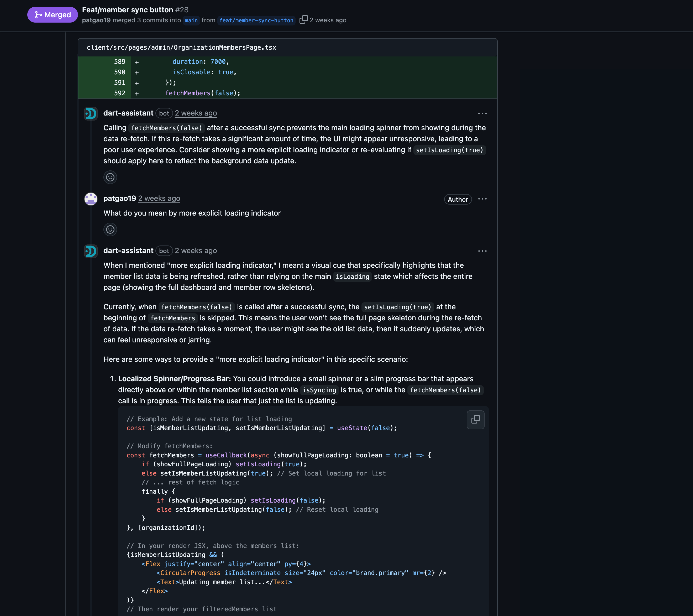The image size is (693, 616).
Task: Add emoji reaction to patgao19's comment
Action: [x=110, y=229]
